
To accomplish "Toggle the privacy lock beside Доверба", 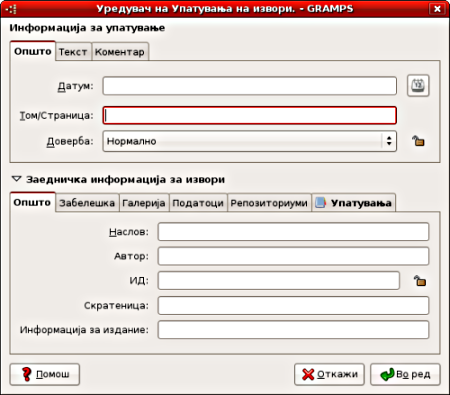I will (418, 141).
